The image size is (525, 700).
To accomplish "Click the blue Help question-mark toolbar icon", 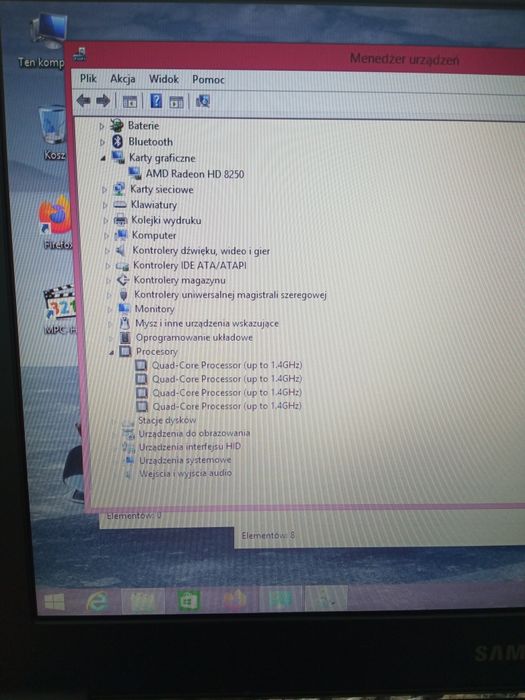I will tap(156, 100).
